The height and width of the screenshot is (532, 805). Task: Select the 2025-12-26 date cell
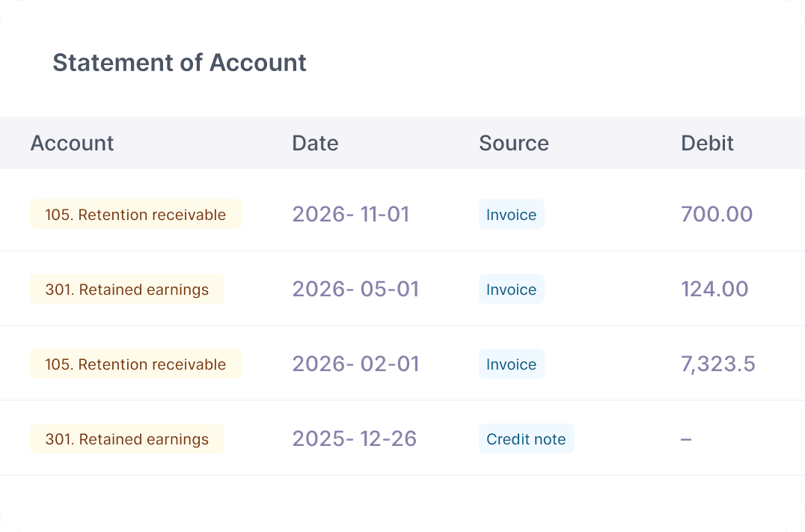tap(354, 439)
